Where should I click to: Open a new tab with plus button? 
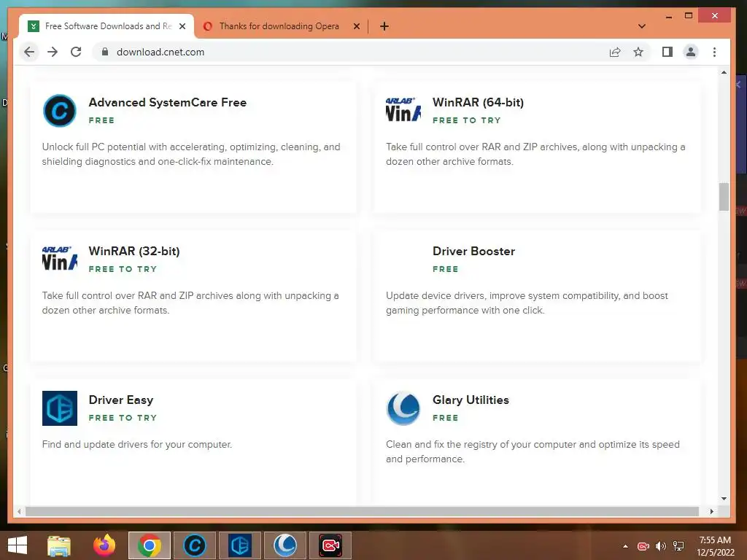(x=384, y=26)
